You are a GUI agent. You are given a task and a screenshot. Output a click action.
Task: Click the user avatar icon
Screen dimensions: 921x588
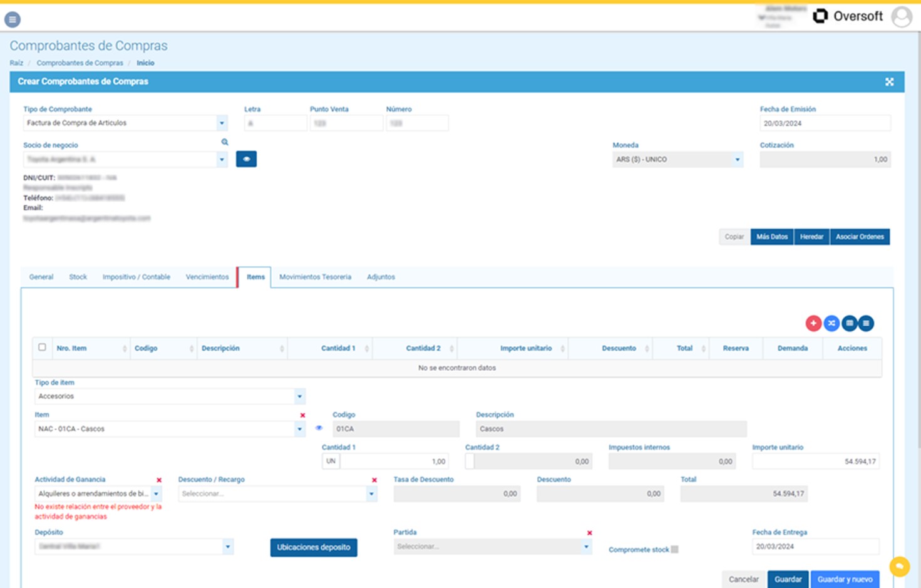coord(902,17)
